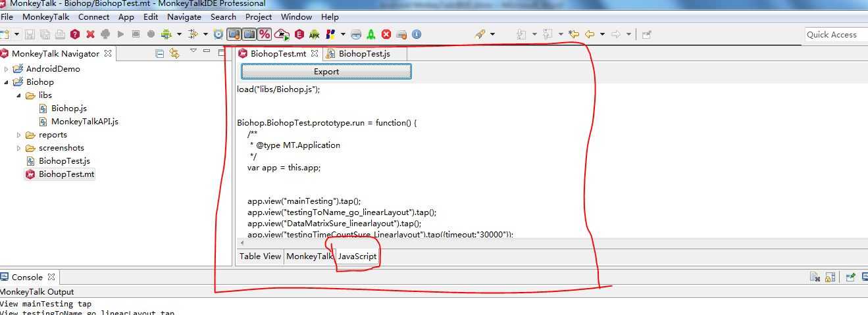868x315 pixels.
Task: Close the BiohopTest.mt editor tab
Action: point(315,53)
